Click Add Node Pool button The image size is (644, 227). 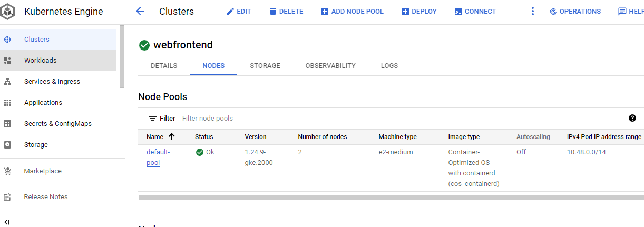pyautogui.click(x=352, y=12)
